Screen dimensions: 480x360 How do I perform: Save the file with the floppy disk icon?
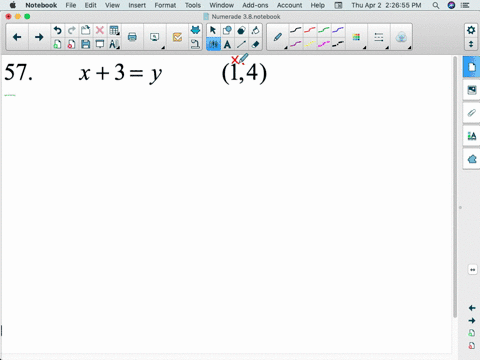pos(86,44)
